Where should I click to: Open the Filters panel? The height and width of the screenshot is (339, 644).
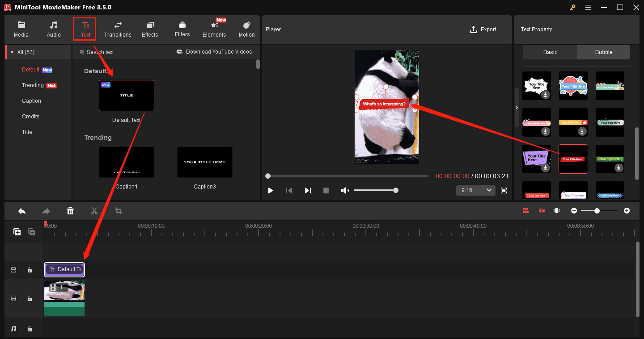coord(182,29)
